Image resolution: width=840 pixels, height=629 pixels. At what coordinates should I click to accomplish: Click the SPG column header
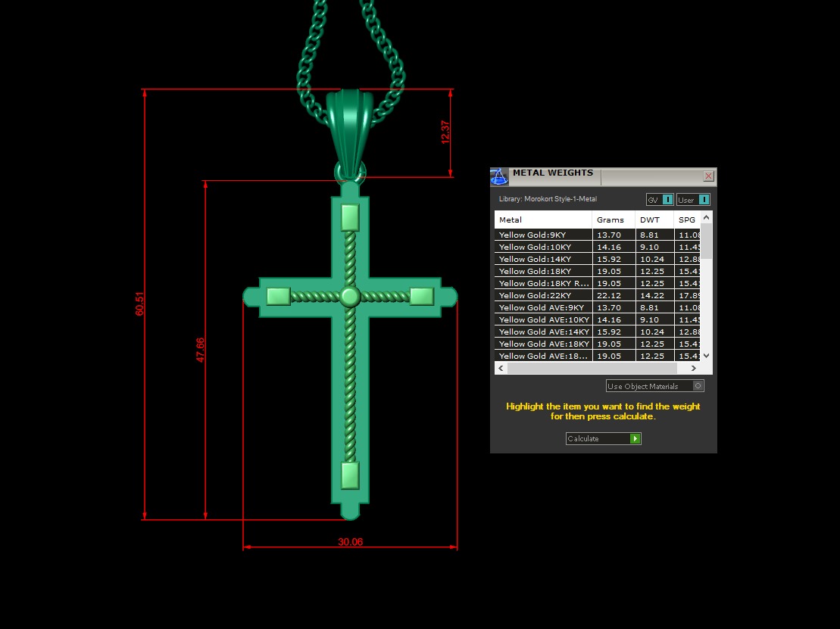(687, 220)
